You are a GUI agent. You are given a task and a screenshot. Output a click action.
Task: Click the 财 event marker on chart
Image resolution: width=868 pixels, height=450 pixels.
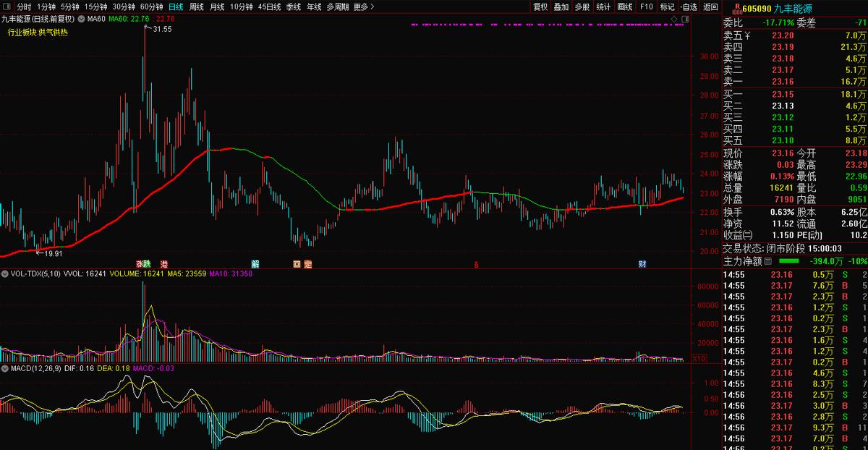point(642,264)
